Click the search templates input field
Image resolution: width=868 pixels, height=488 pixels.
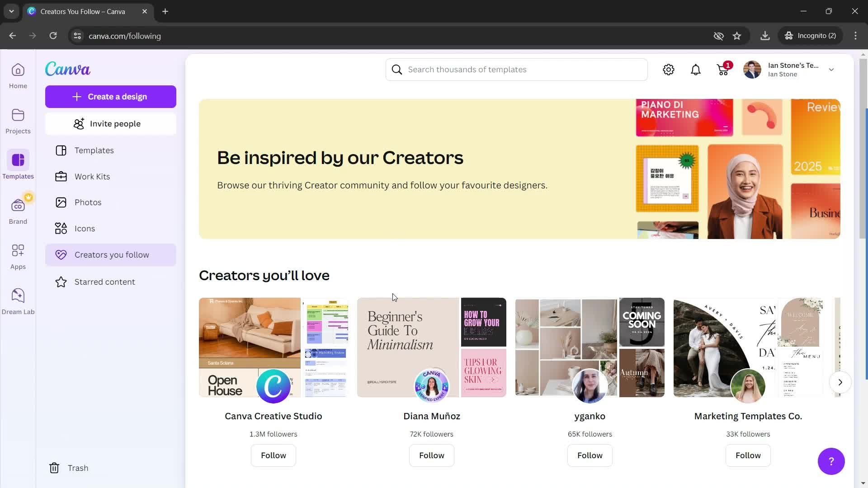(519, 70)
